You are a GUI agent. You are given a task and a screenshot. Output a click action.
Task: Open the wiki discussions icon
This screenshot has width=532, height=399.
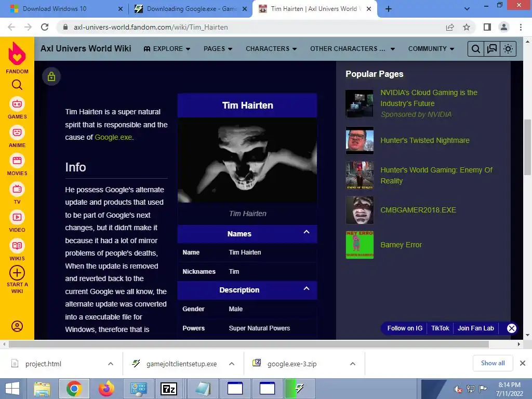pyautogui.click(x=492, y=49)
